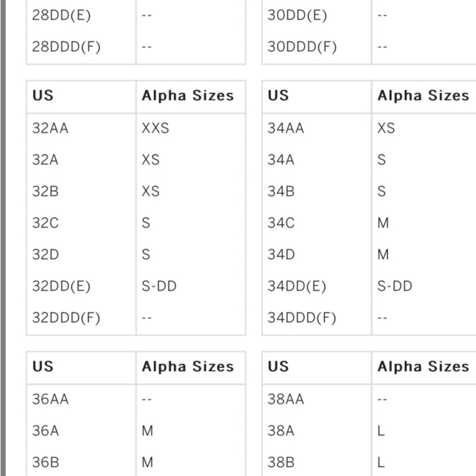Click Alpha Sizes header above XXS
The width and height of the screenshot is (476, 476).
pyautogui.click(x=188, y=96)
